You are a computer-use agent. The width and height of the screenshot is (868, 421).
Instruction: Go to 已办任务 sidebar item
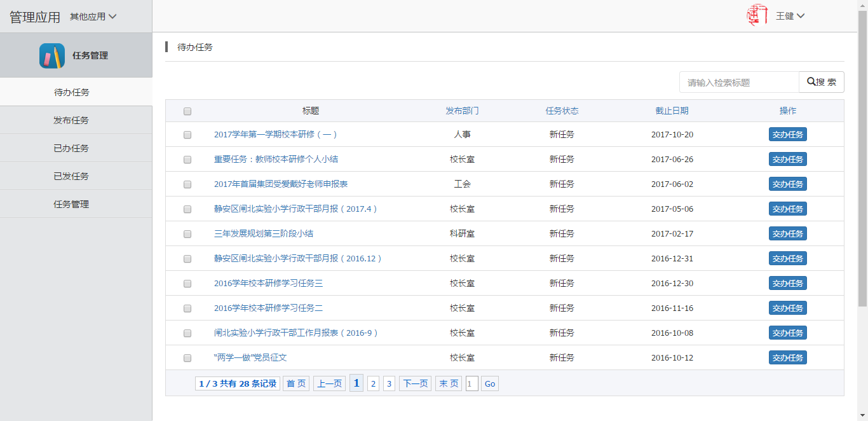[71, 148]
